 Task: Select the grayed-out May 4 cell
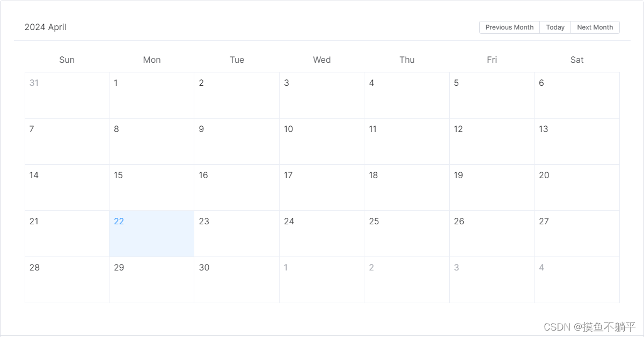point(577,280)
